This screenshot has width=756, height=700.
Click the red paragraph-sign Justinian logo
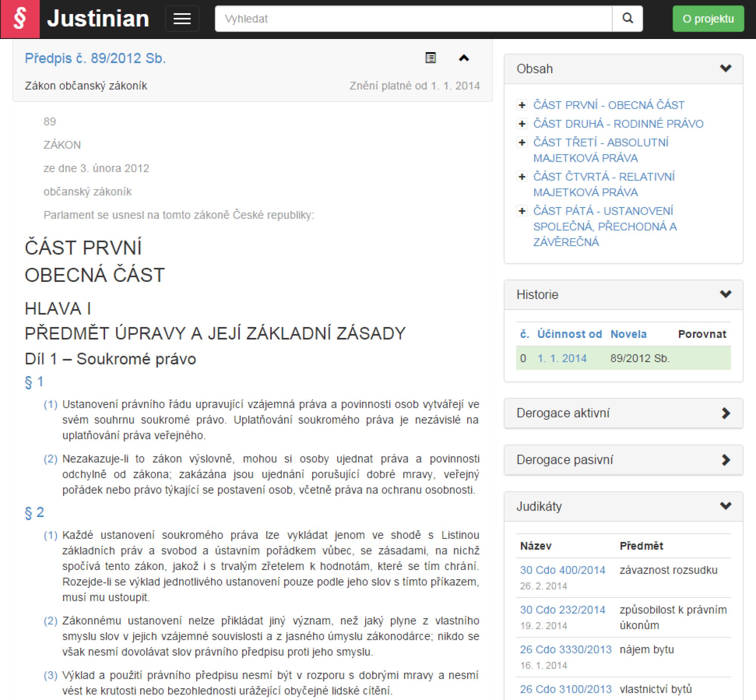(20, 19)
